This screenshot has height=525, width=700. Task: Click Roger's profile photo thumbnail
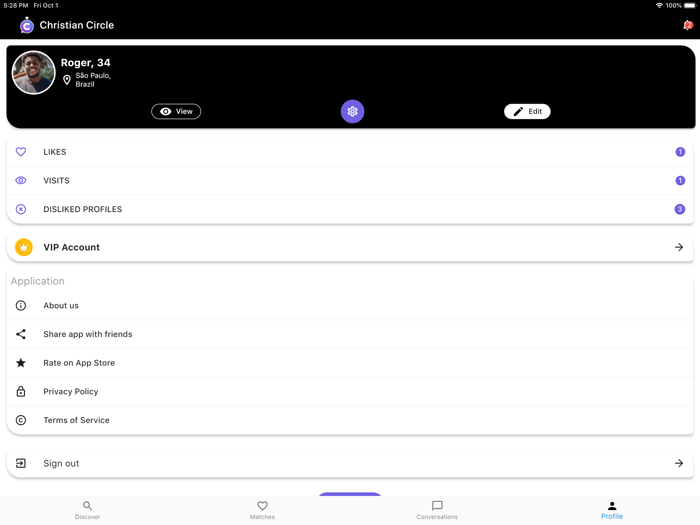tap(33, 72)
